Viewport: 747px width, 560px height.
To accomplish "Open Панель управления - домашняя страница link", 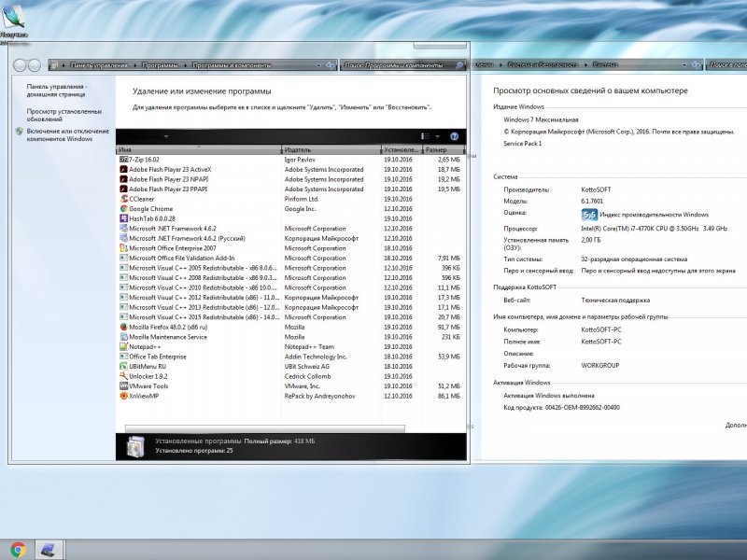I will [x=57, y=91].
